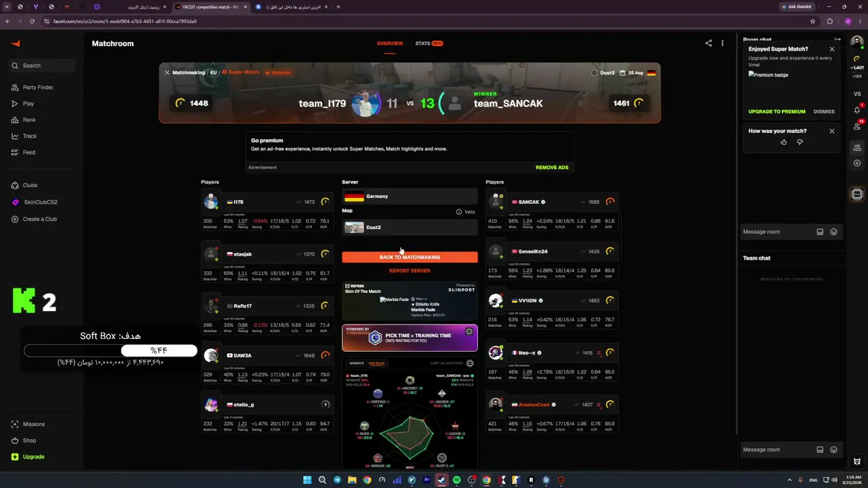Collapse the Room chat panel

pyautogui.click(x=837, y=40)
